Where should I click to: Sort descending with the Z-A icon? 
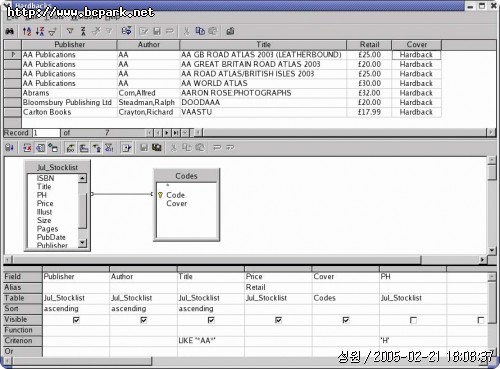[x=40, y=31]
